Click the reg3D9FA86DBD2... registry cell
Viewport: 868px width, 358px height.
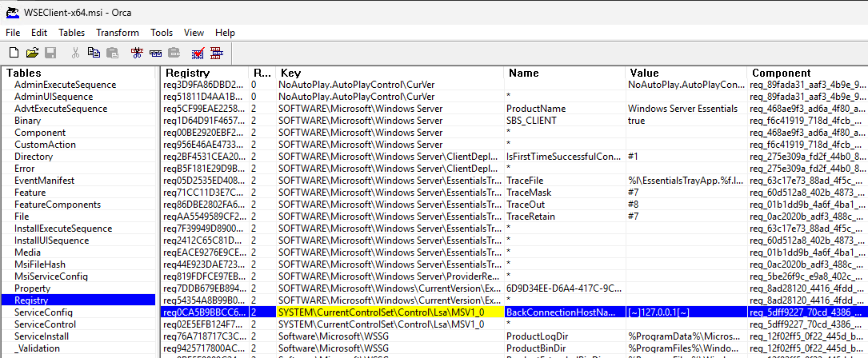[204, 85]
